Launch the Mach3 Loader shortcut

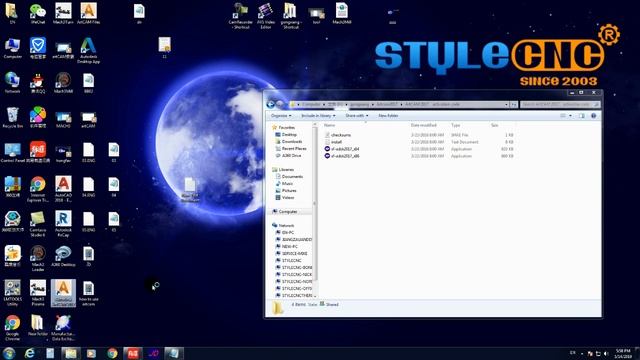38,258
